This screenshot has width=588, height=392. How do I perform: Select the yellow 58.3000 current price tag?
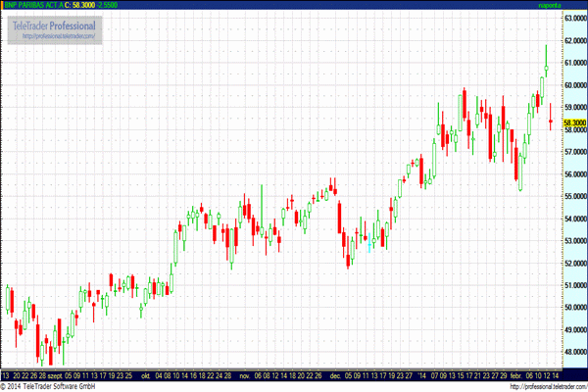tap(575, 122)
